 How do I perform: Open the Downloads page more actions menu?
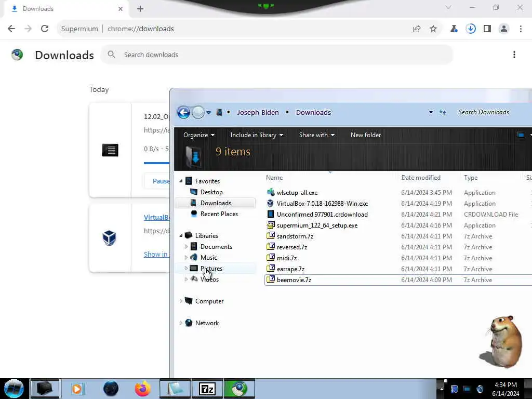click(x=514, y=55)
